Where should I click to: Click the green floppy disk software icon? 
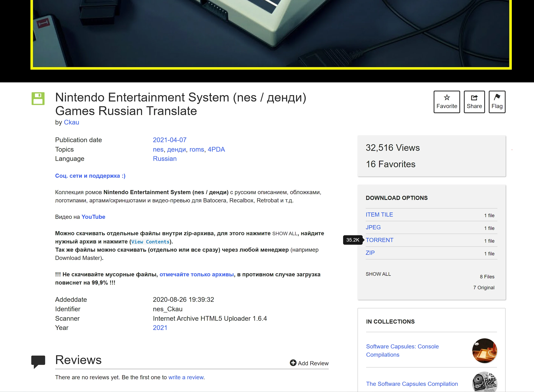click(x=38, y=98)
